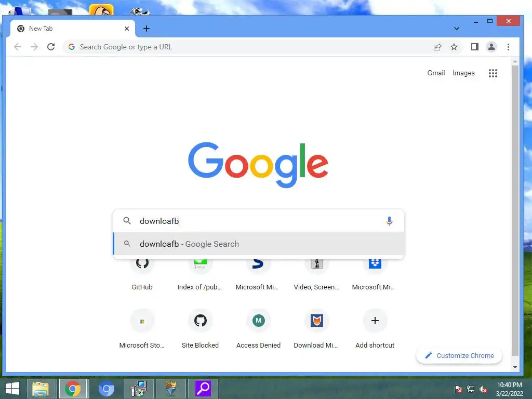Viewport: 532px width, 399px height.
Task: Open the Gmail link
Action: 436,73
